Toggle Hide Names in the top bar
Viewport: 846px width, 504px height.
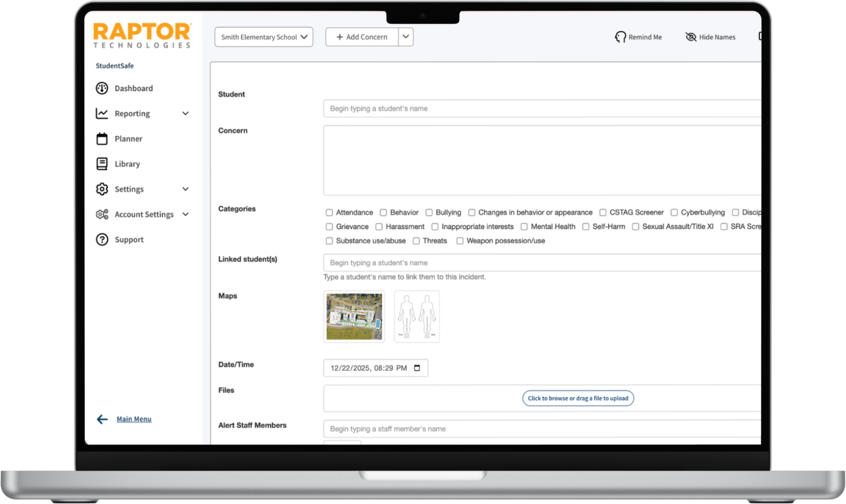[710, 37]
